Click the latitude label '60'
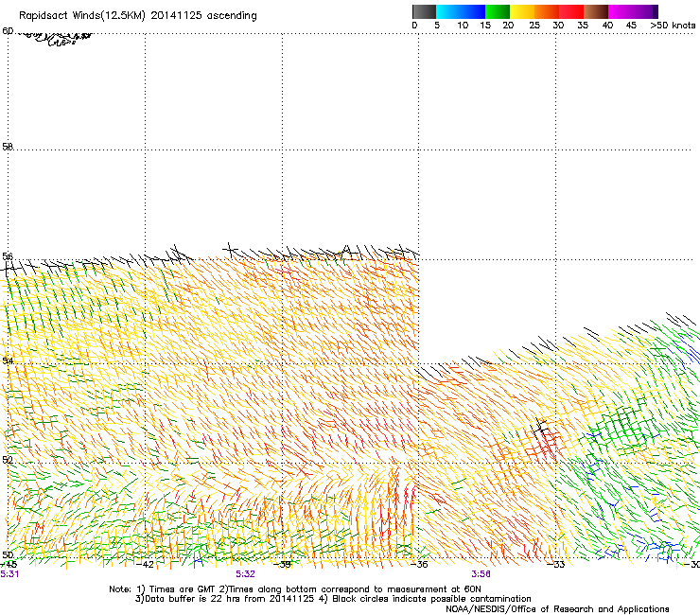 point(8,31)
